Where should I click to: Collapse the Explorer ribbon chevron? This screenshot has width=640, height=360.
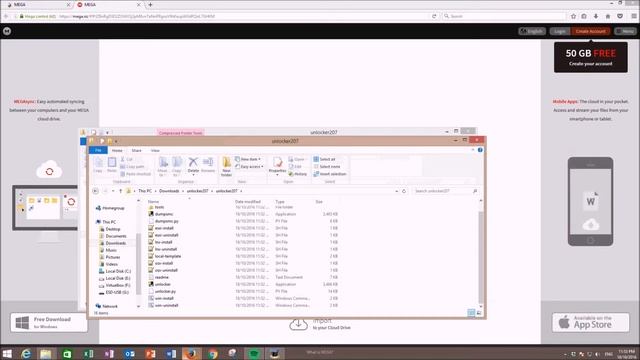tap(473, 150)
